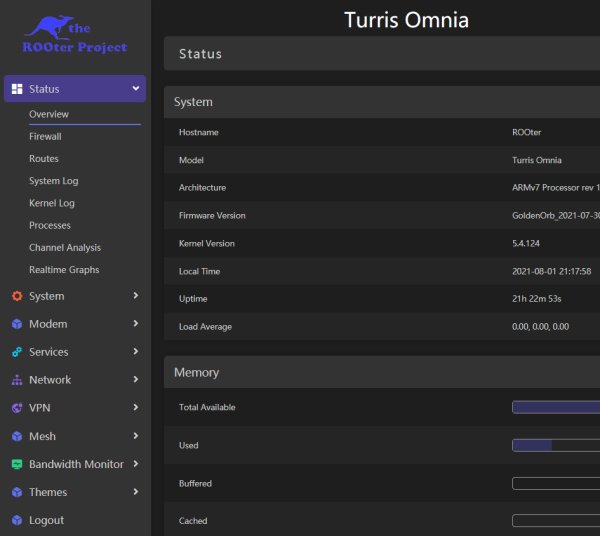Click the 21h 22m 53s uptime value
Viewport: 600px width, 536px height.
pos(537,299)
